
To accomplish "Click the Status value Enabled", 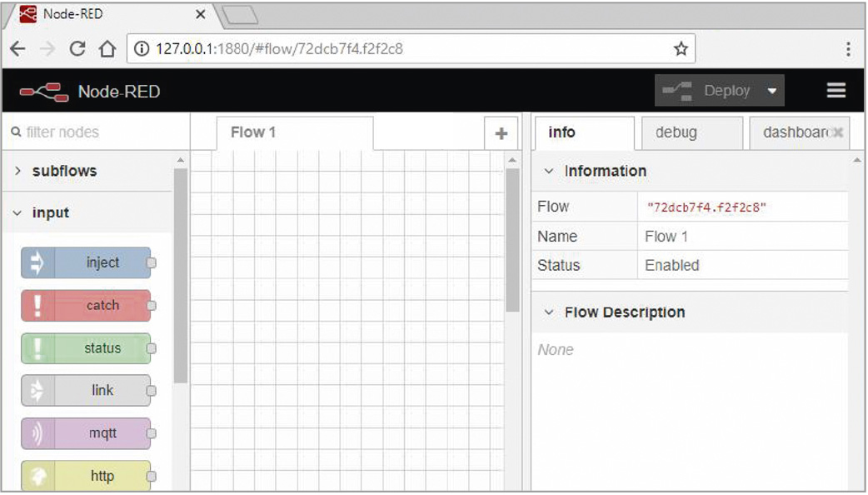I will point(672,266).
